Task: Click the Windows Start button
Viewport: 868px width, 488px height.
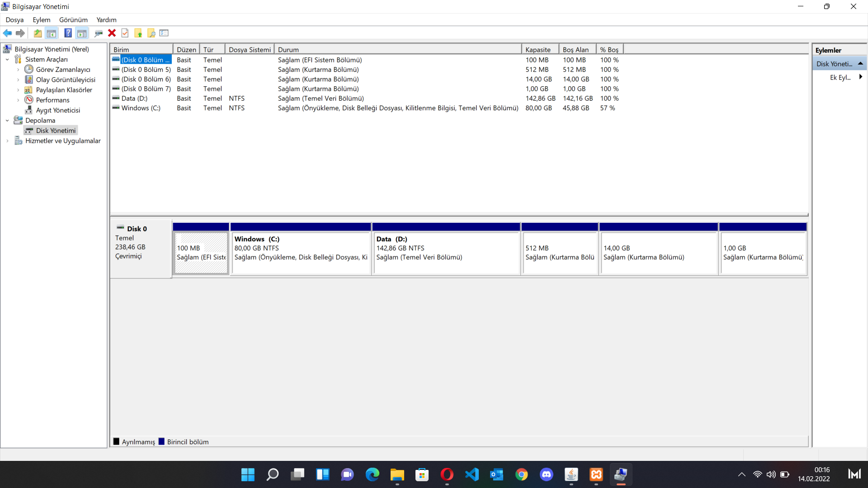Action: (x=248, y=474)
